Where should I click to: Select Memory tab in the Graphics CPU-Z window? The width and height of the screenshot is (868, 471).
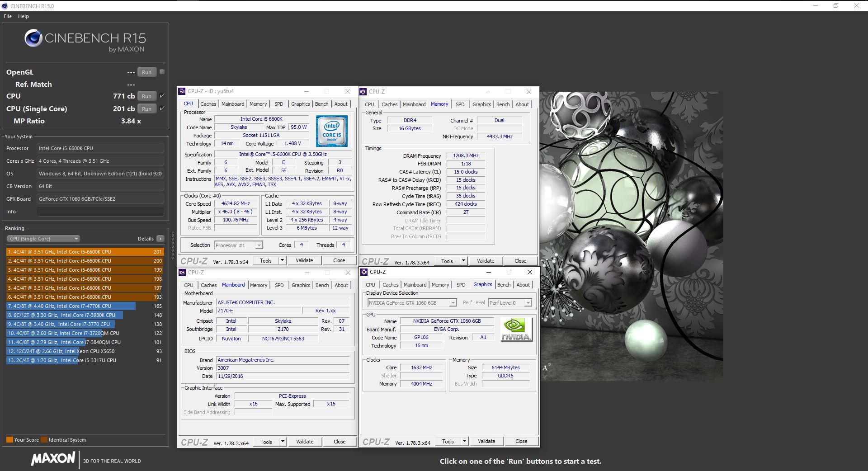click(440, 285)
